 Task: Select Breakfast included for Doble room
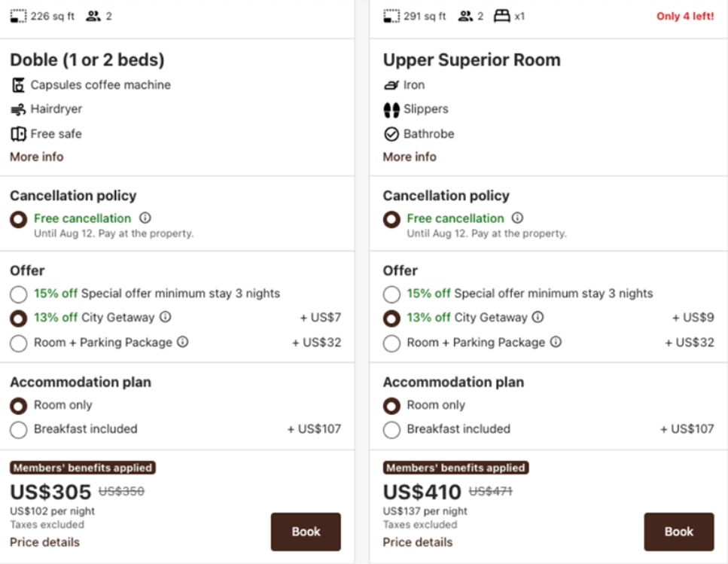pyautogui.click(x=19, y=430)
